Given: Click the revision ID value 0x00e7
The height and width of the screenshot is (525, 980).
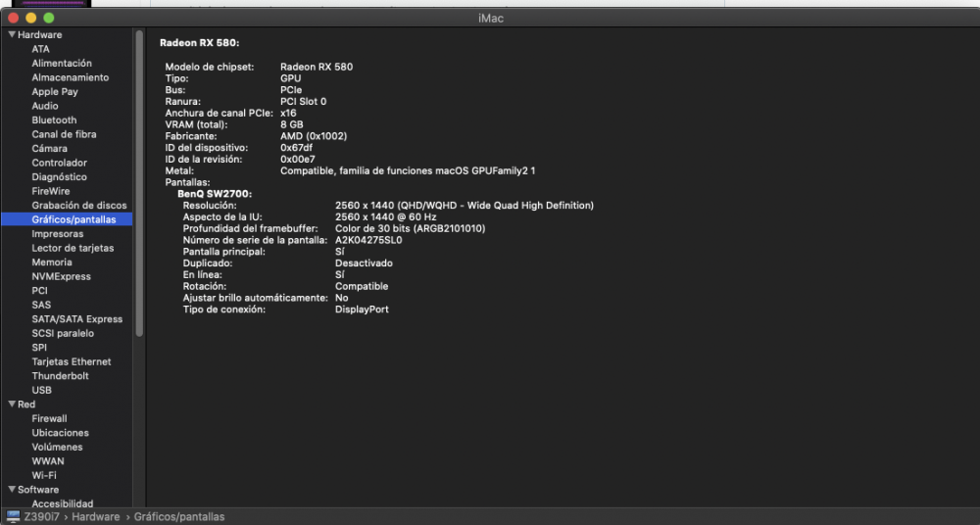Looking at the screenshot, I should pos(298,160).
